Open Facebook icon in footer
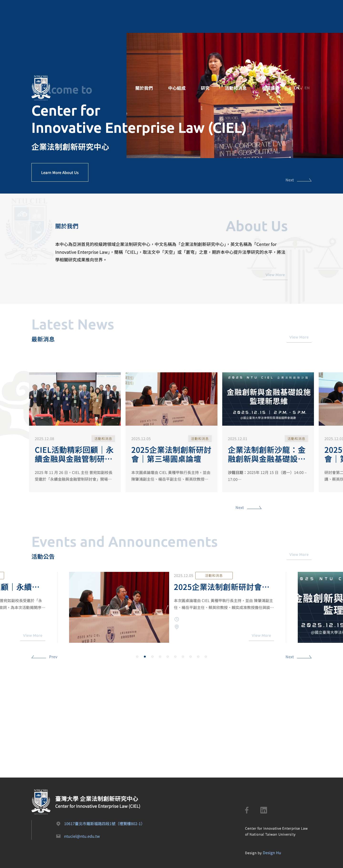Viewport: 343px width, 868px height. tap(247, 810)
